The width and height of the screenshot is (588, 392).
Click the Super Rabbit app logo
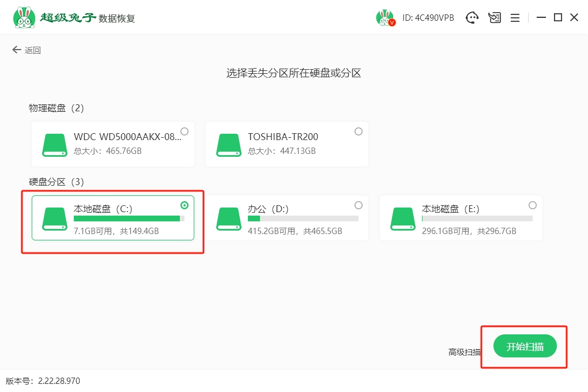pyautogui.click(x=24, y=18)
